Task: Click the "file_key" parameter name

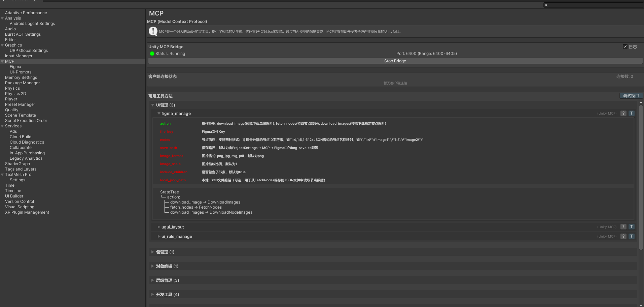Action: pyautogui.click(x=167, y=132)
